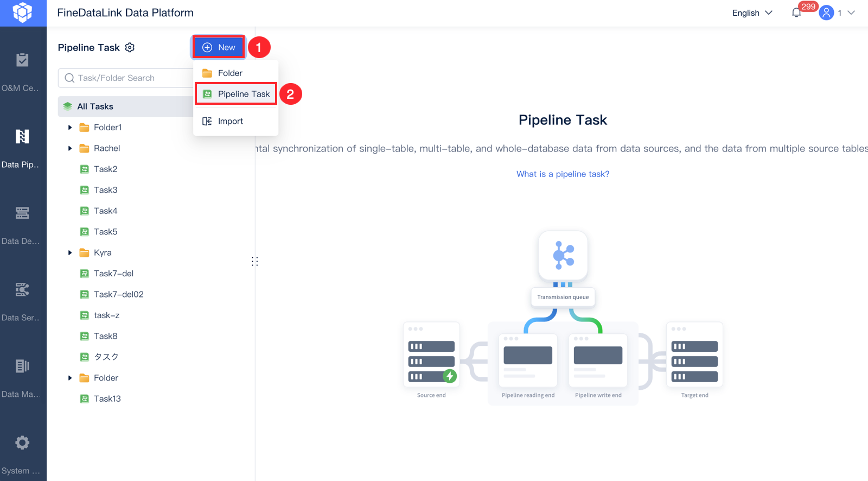Select Task7-del in the task list
Screen dimensions: 868x481
pyautogui.click(x=113, y=274)
